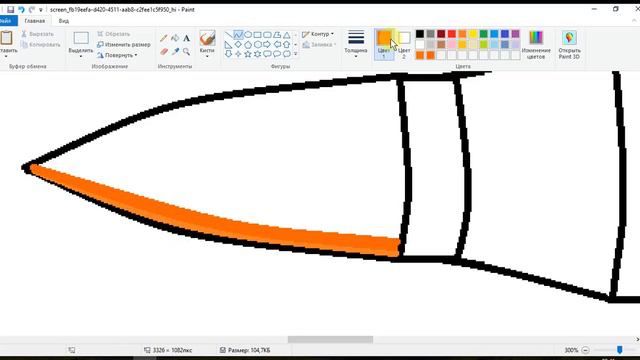This screenshot has height=360, width=640.
Task: Choose the Rounded rectangle shape
Action: coord(267,35)
